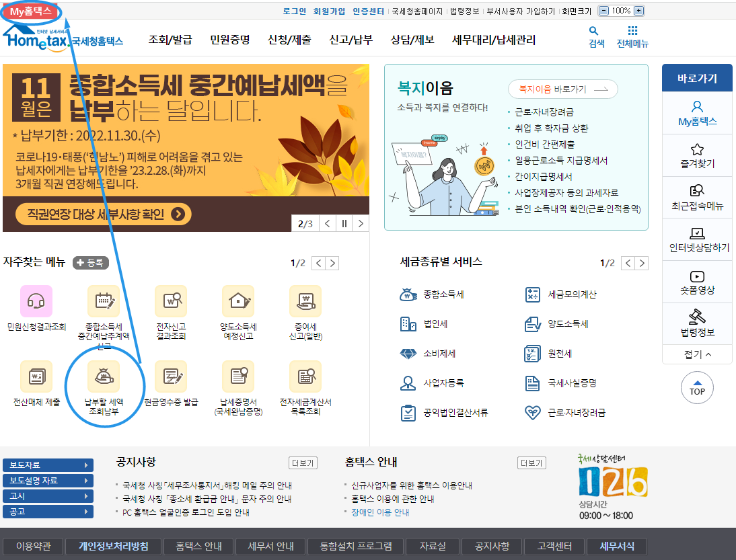Open 전자세금계산서 목록조회 icon

point(305,376)
